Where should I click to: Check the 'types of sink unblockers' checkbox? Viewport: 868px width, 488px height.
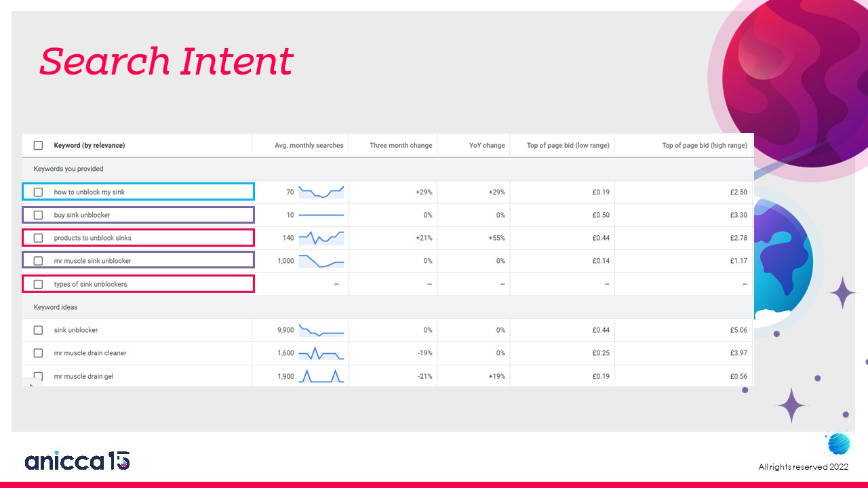pyautogui.click(x=38, y=284)
